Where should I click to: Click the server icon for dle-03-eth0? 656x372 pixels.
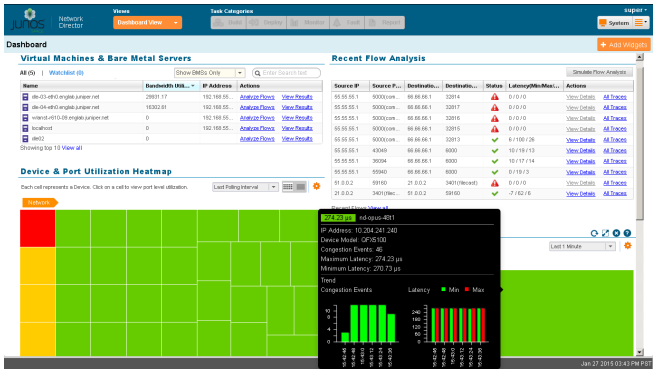pyautogui.click(x=26, y=97)
